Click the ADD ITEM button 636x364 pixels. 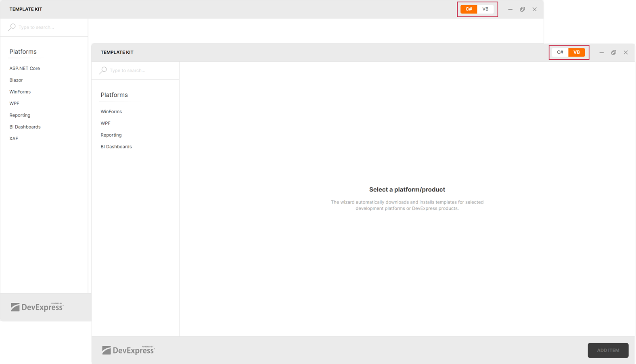coord(608,350)
